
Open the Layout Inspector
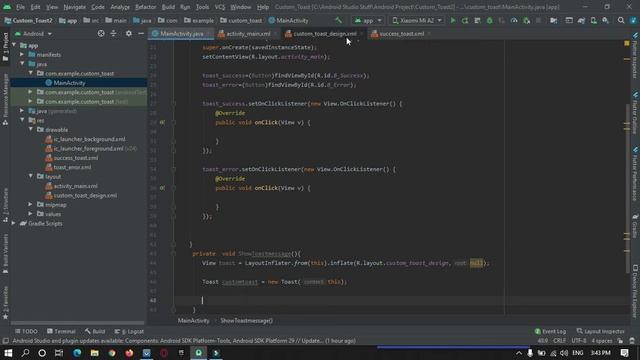600,331
